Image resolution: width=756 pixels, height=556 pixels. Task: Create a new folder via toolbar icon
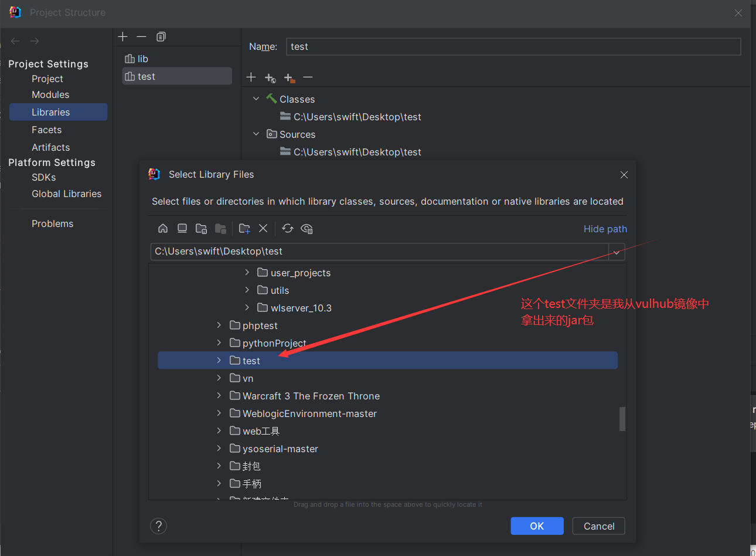244,228
